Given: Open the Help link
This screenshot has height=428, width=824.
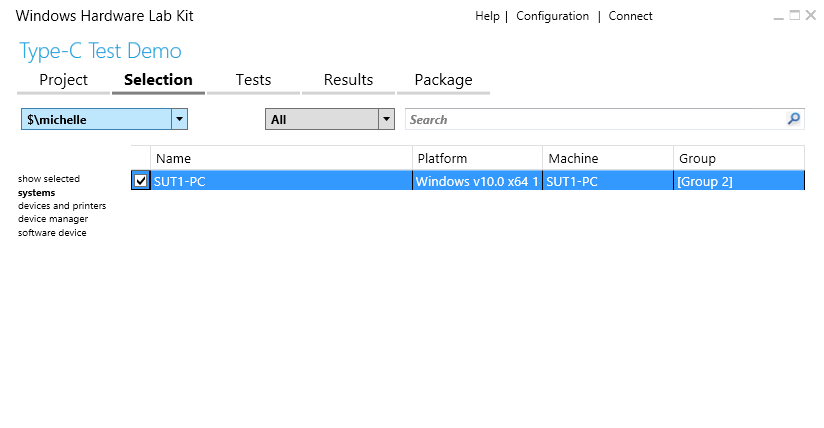Looking at the screenshot, I should (487, 16).
